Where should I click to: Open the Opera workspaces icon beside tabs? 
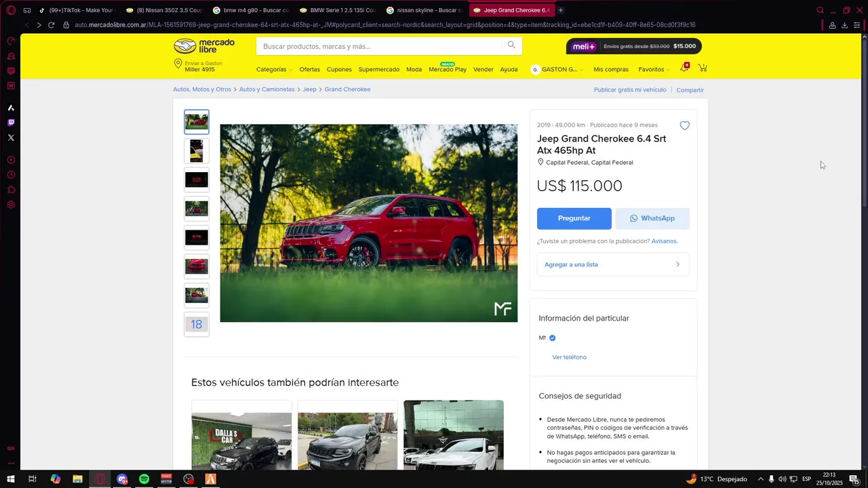[x=26, y=10]
